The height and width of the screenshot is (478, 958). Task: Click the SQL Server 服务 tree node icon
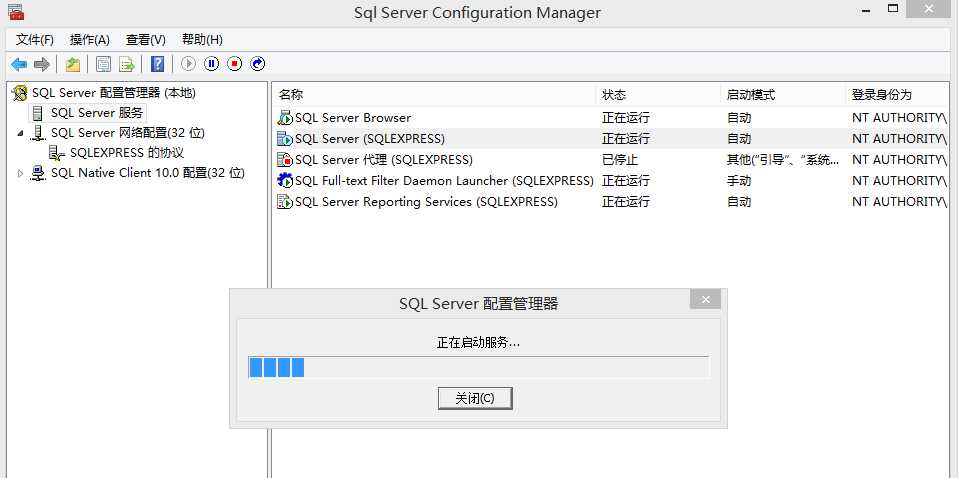(x=38, y=113)
